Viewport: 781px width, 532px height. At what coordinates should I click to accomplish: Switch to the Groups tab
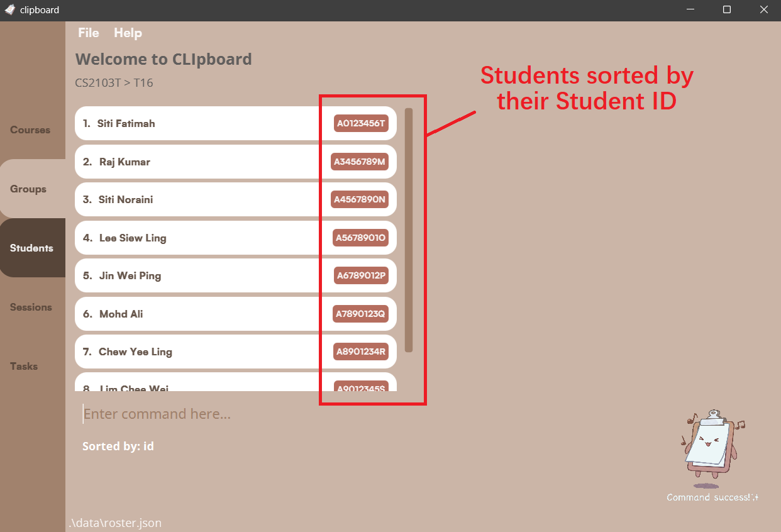(x=28, y=189)
